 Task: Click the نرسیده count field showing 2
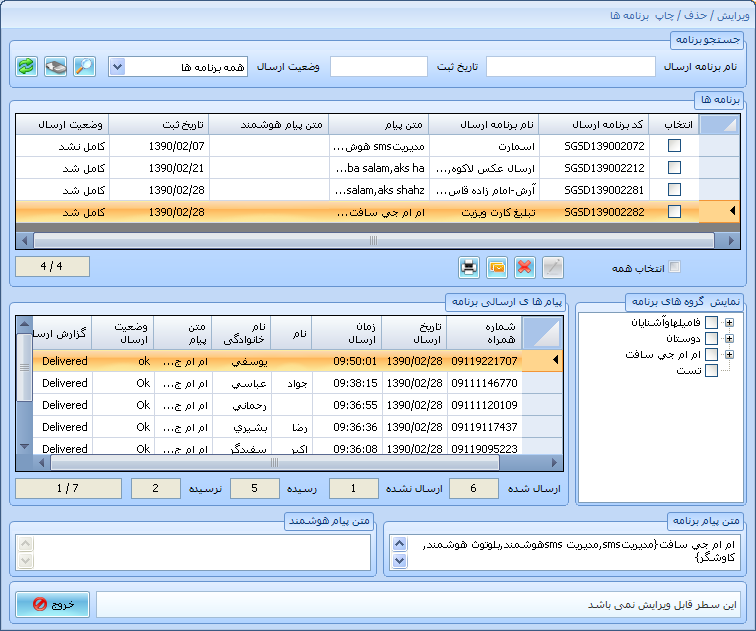tap(156, 488)
